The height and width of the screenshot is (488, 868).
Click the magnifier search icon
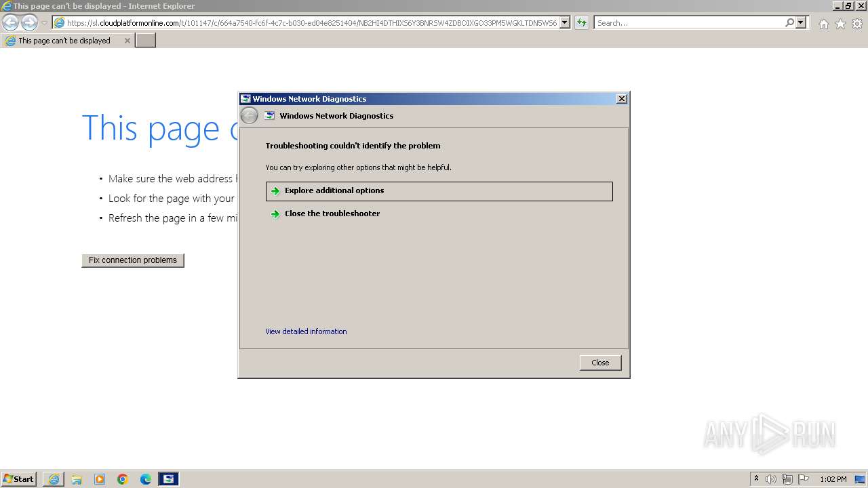[x=789, y=23]
